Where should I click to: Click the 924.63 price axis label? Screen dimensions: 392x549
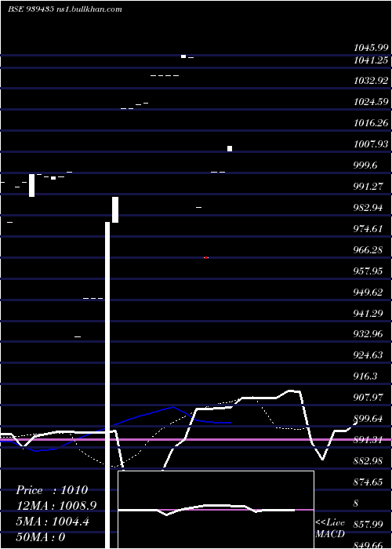point(368,355)
